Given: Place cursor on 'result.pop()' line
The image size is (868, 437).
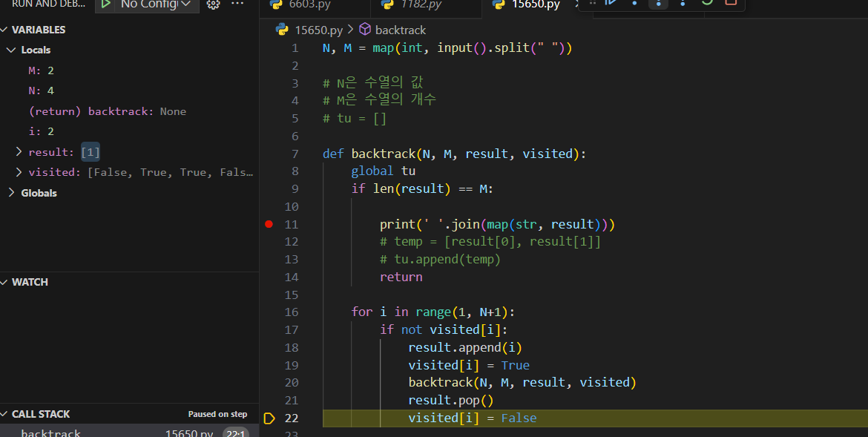Looking at the screenshot, I should point(450,401).
